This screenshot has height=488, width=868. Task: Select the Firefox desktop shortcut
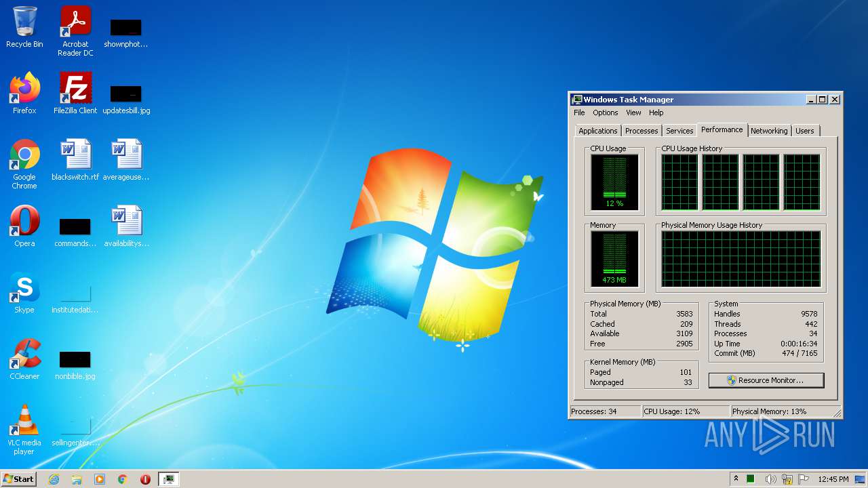[x=24, y=94]
